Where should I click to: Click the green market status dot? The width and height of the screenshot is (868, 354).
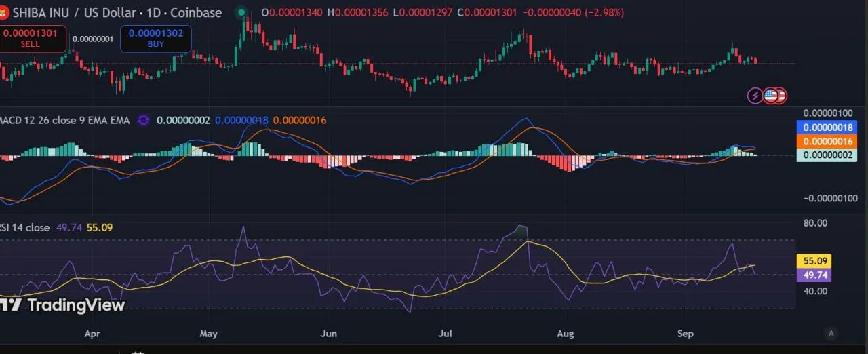(x=240, y=12)
